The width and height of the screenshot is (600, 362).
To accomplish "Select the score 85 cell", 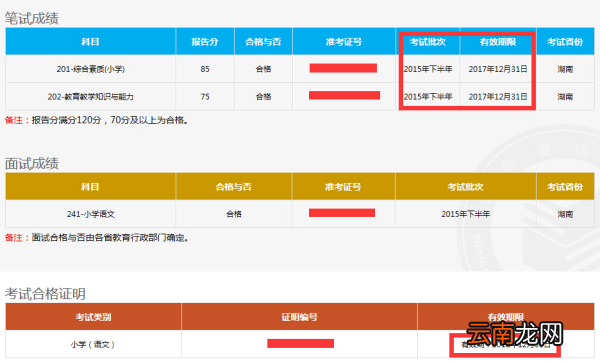I will coord(205,69).
